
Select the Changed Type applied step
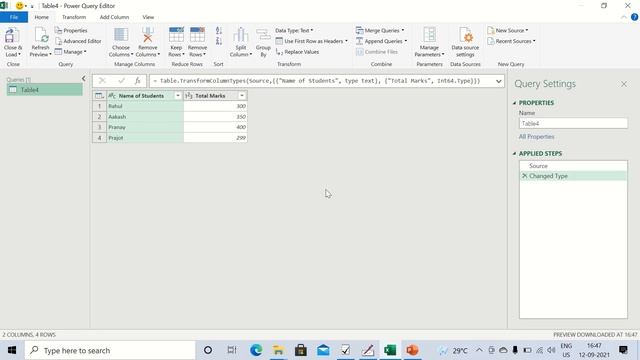(x=573, y=176)
